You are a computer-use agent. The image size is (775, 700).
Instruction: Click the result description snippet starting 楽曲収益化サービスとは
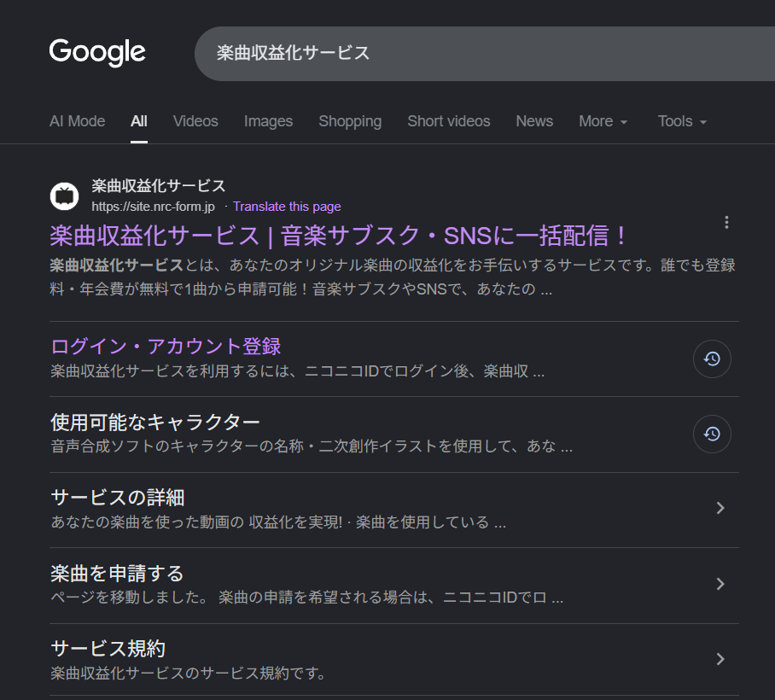pos(393,277)
